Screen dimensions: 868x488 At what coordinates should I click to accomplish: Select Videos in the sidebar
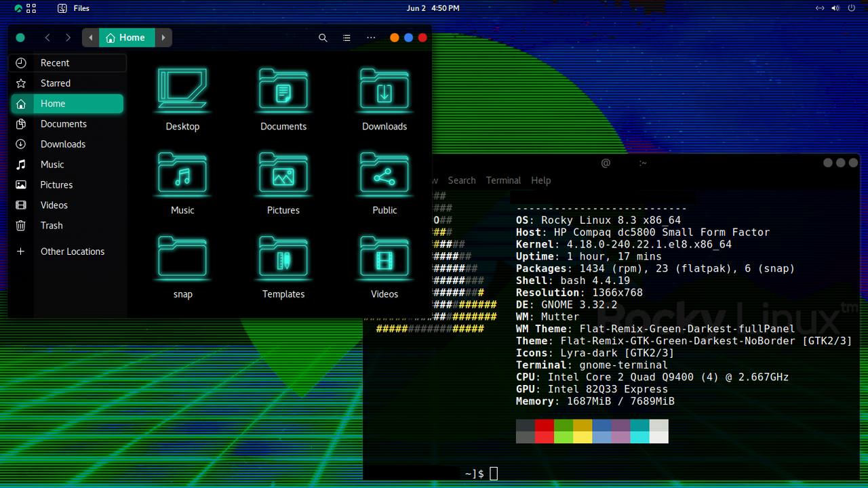coord(68,205)
